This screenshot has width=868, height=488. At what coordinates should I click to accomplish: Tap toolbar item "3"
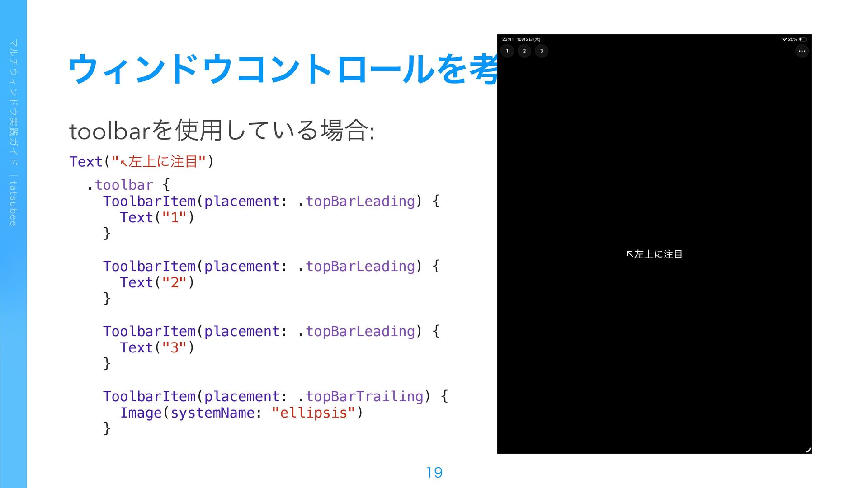542,51
